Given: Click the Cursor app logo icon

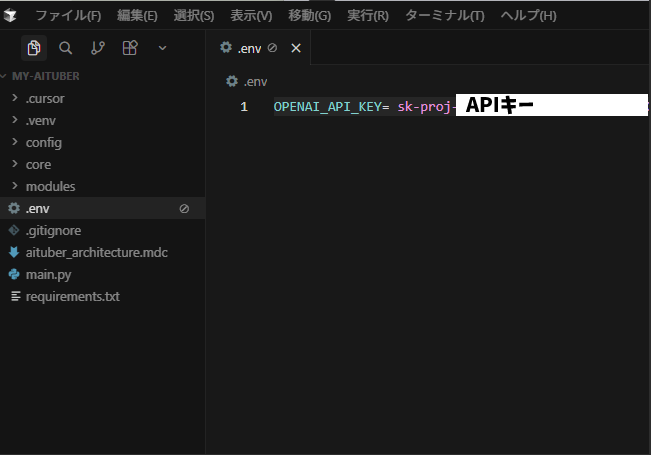Looking at the screenshot, I should tap(11, 15).
